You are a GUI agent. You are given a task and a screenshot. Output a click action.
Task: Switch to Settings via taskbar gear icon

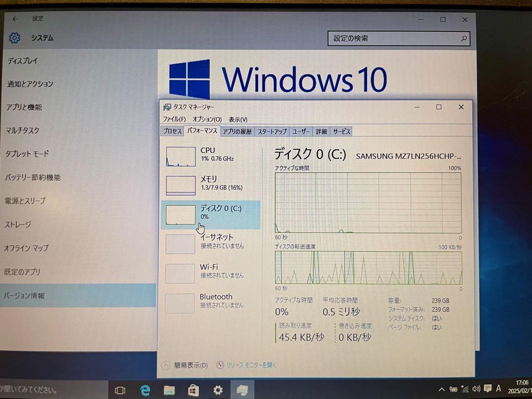click(x=218, y=390)
